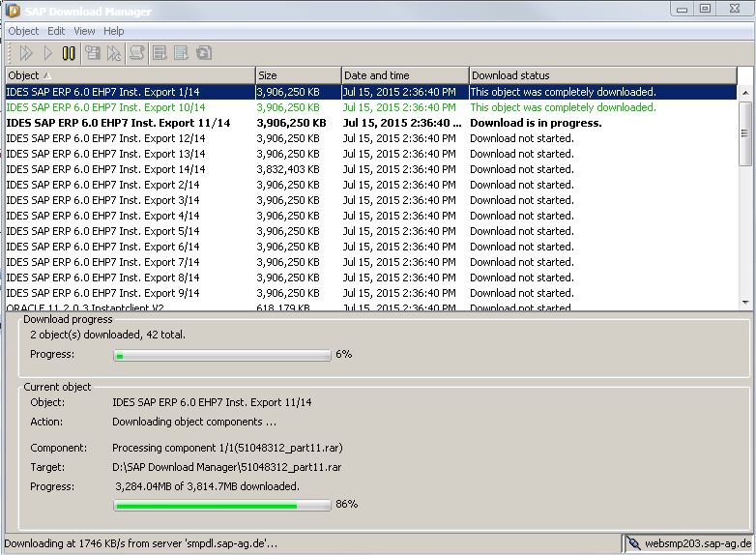Select row IDES SAP ERP Export 10/14
This screenshot has width=756, height=555.
click(371, 107)
